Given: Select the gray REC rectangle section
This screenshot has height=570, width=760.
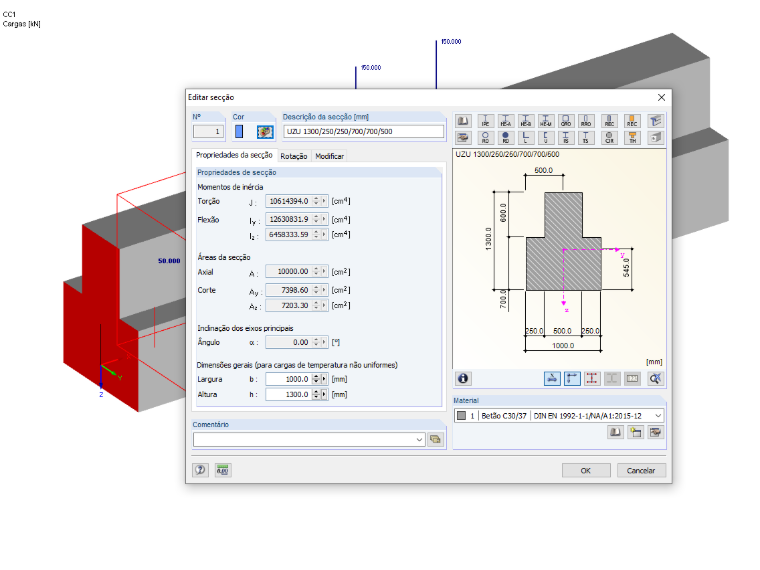Looking at the screenshot, I should click(609, 121).
